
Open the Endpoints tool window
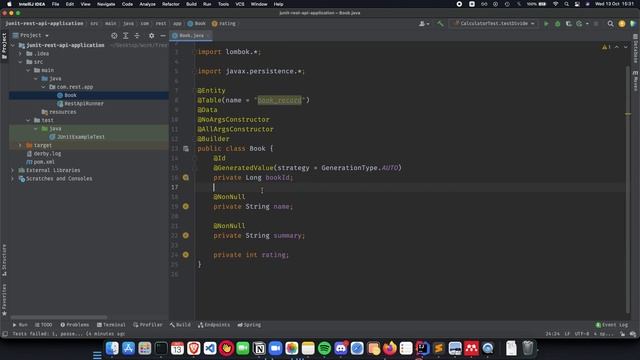[214, 325]
